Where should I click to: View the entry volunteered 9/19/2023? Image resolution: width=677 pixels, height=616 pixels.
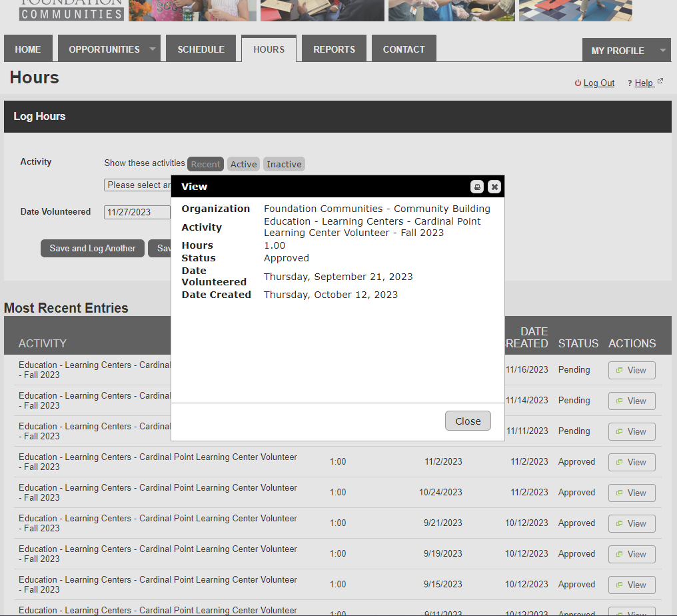tap(632, 554)
